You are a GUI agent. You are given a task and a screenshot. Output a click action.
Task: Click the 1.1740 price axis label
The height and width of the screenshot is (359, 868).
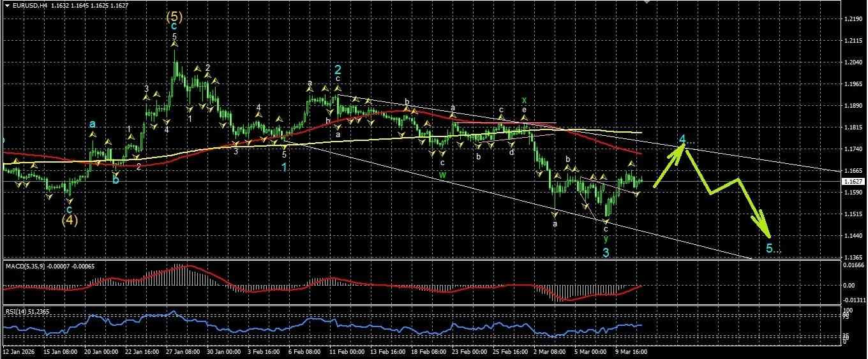[852, 149]
